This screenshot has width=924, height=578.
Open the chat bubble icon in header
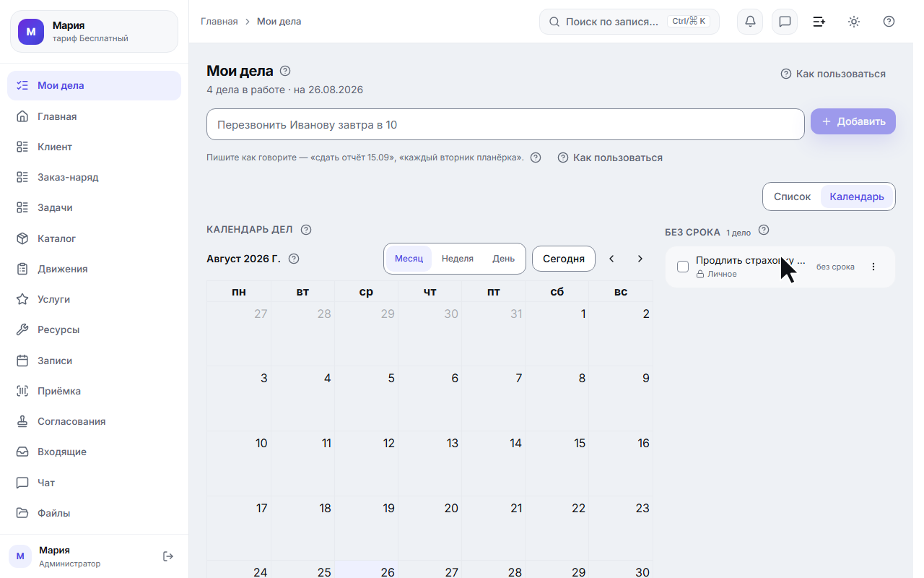785,22
